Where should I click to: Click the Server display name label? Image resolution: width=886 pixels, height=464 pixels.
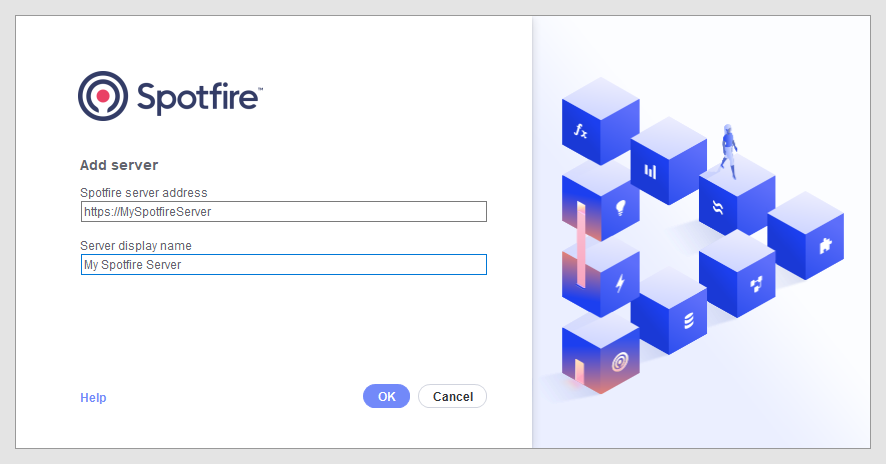136,245
